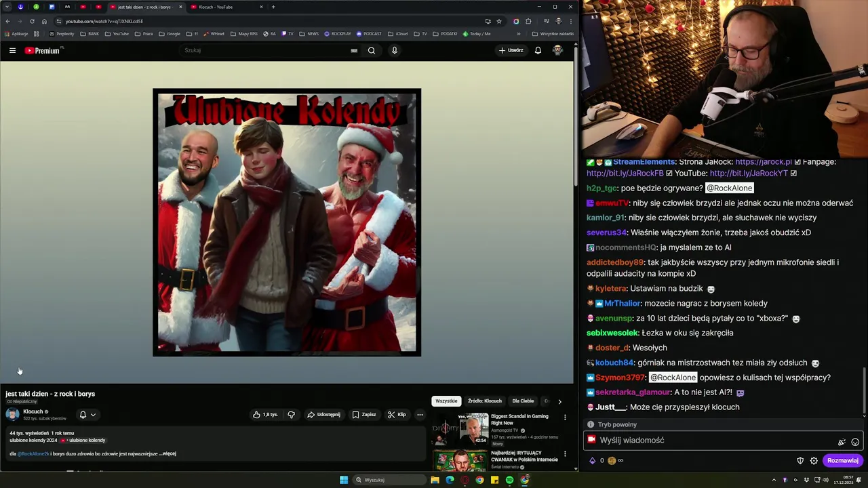Click the Klip clip button
The height and width of the screenshot is (488, 868).
point(397,415)
